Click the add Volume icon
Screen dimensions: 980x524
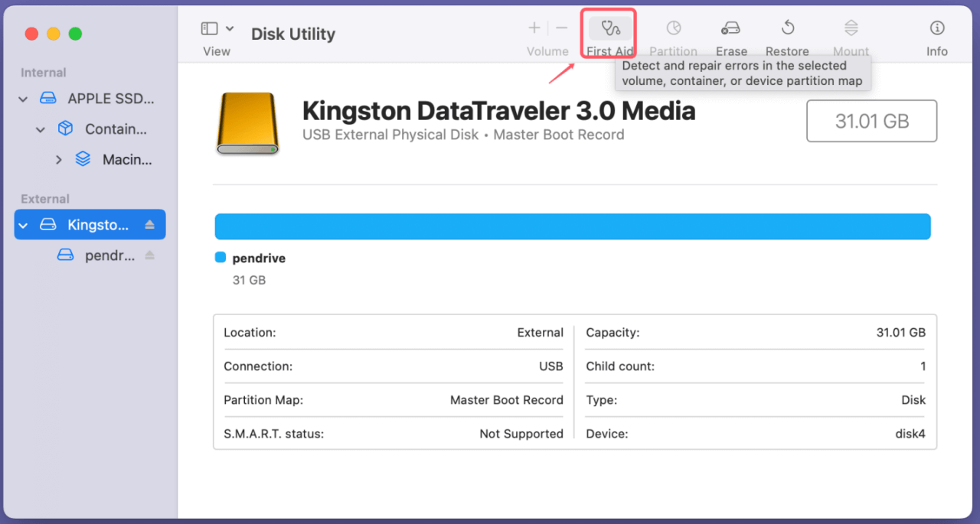coord(534,28)
